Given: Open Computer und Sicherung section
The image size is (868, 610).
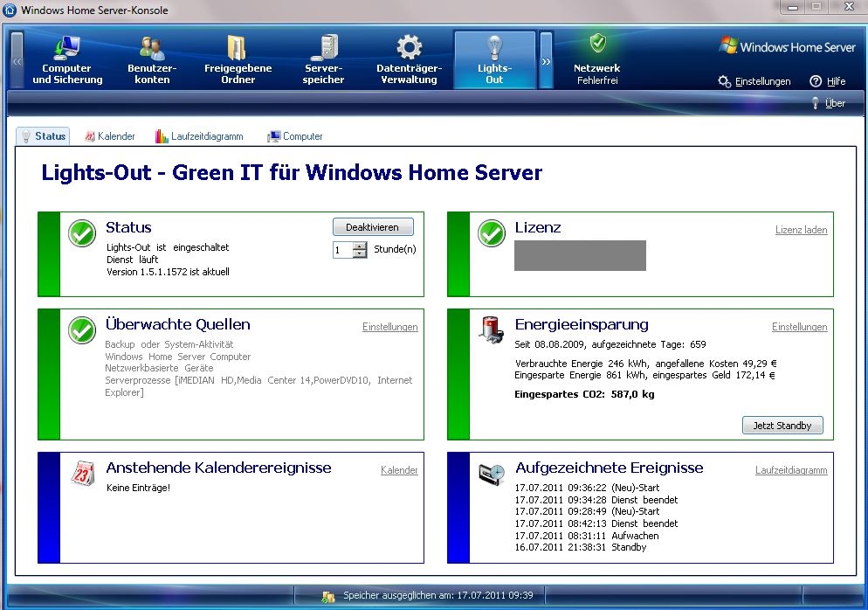Looking at the screenshot, I should point(67,59).
